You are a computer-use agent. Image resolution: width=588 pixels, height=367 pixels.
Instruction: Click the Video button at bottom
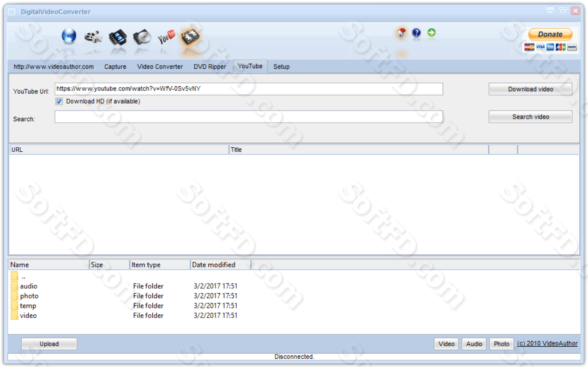click(x=446, y=344)
